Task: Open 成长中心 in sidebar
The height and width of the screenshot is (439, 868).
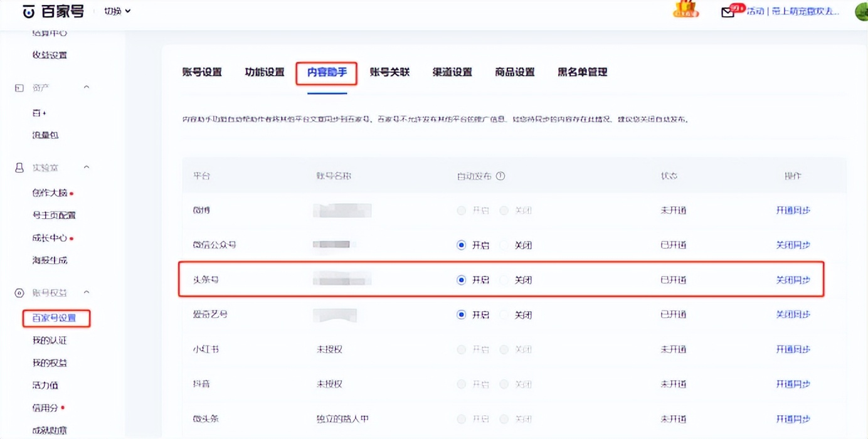Action: [50, 238]
